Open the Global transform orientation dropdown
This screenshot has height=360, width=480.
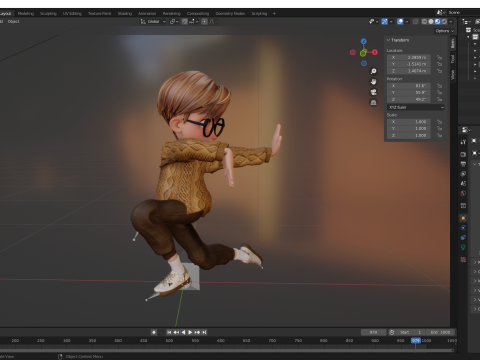click(153, 22)
